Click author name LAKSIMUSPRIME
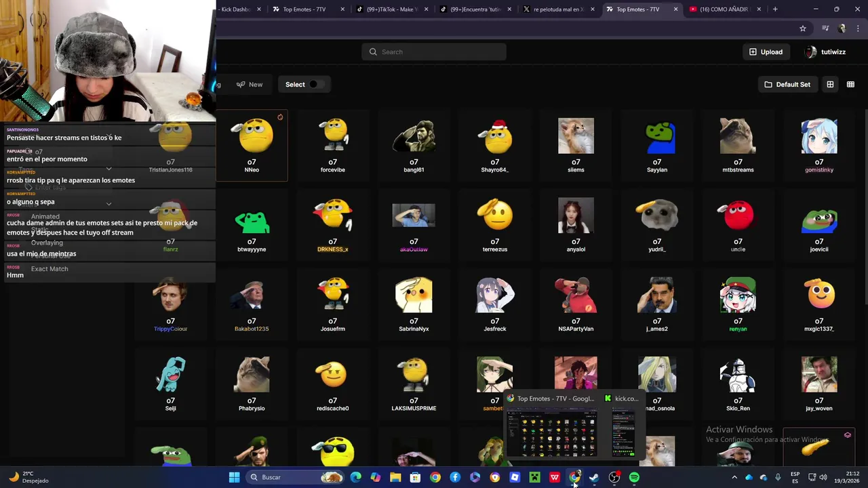 pyautogui.click(x=414, y=408)
